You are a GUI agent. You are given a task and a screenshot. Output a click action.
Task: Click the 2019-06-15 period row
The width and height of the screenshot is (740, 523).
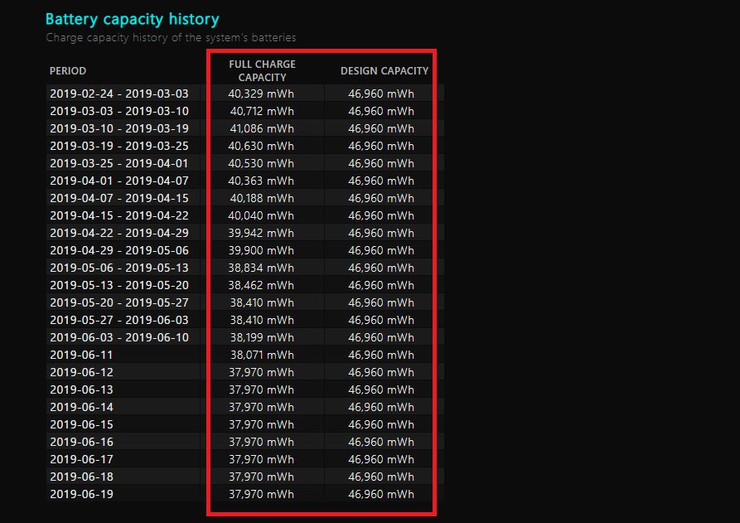click(x=82, y=424)
